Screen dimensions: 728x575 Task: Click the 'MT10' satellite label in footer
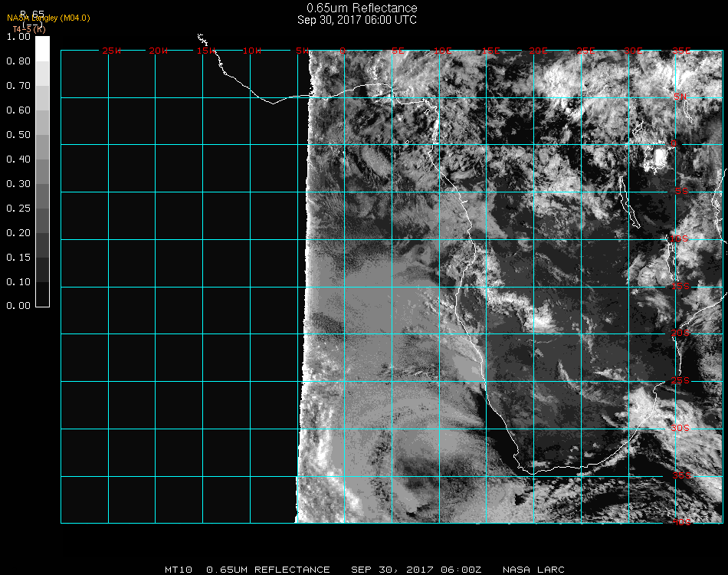click(179, 570)
